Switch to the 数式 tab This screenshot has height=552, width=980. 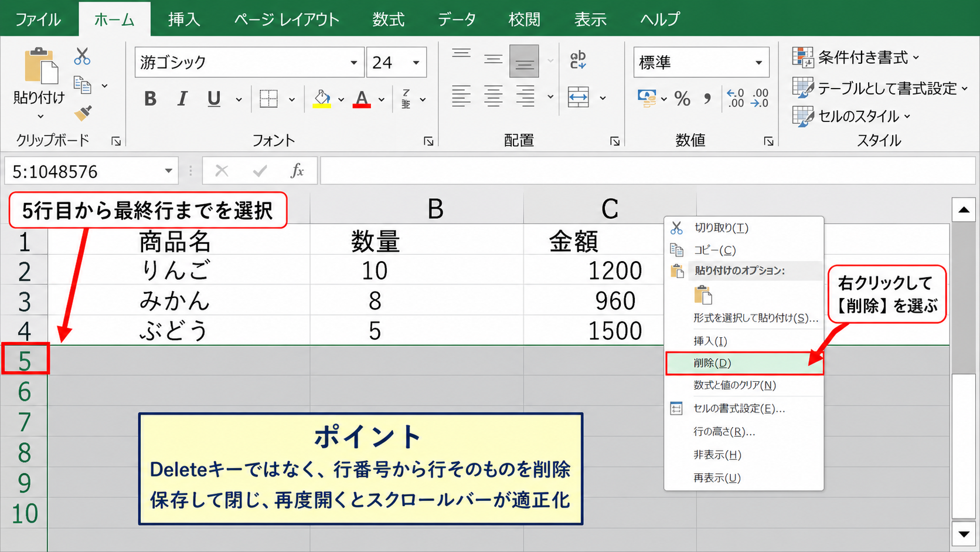click(388, 19)
